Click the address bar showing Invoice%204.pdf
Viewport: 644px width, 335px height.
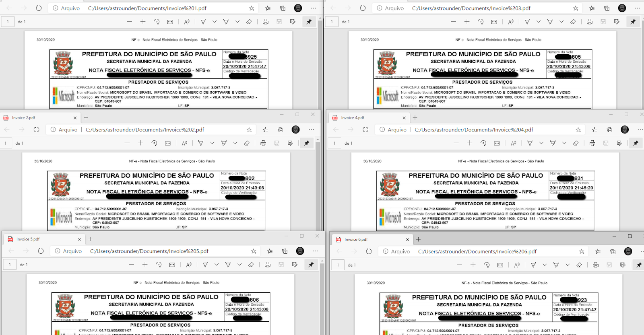click(x=480, y=129)
